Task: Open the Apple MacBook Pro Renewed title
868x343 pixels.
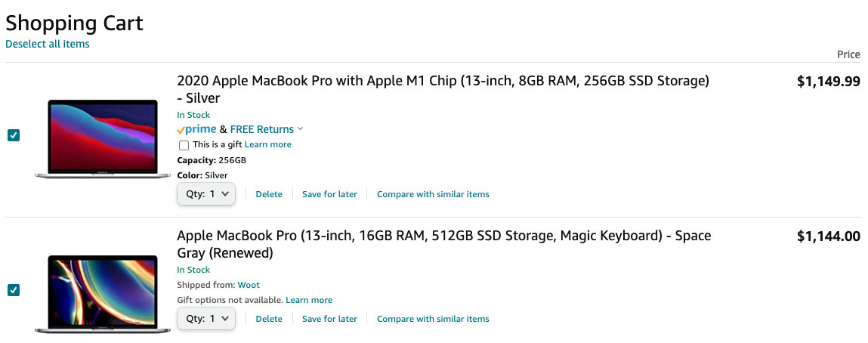Action: [444, 244]
